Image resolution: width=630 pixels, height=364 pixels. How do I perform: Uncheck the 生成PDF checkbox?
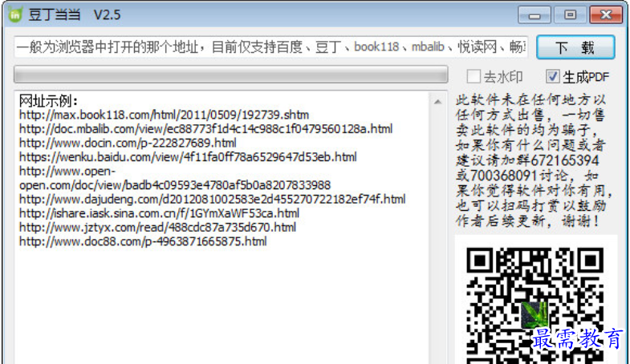click(552, 76)
